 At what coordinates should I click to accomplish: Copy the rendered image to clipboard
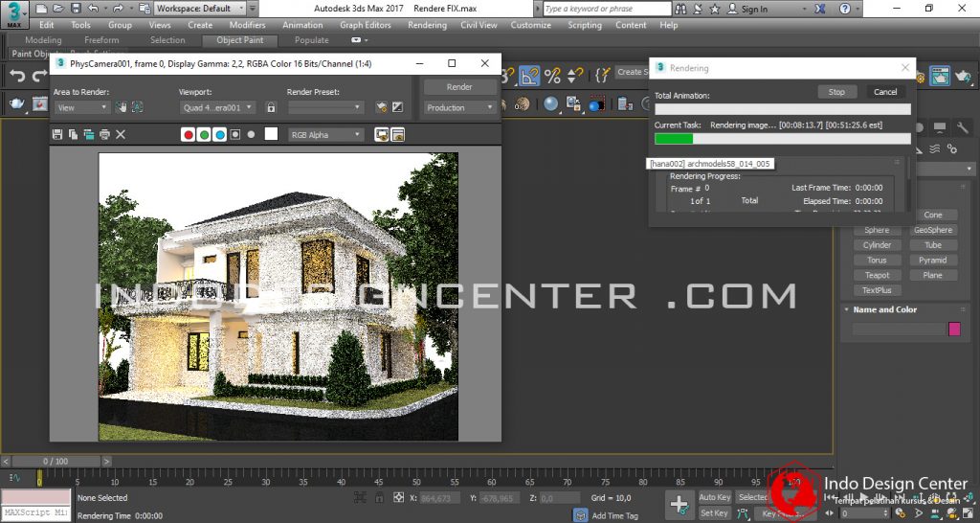click(x=73, y=134)
